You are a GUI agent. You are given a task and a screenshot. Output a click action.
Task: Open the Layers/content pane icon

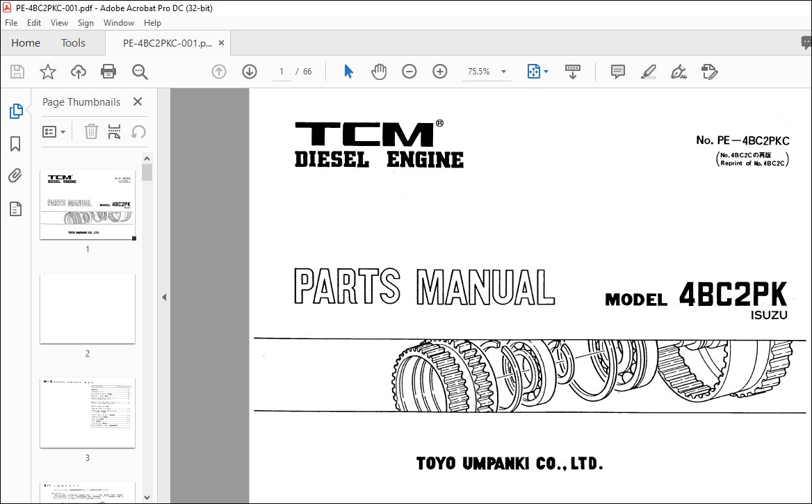[15, 209]
